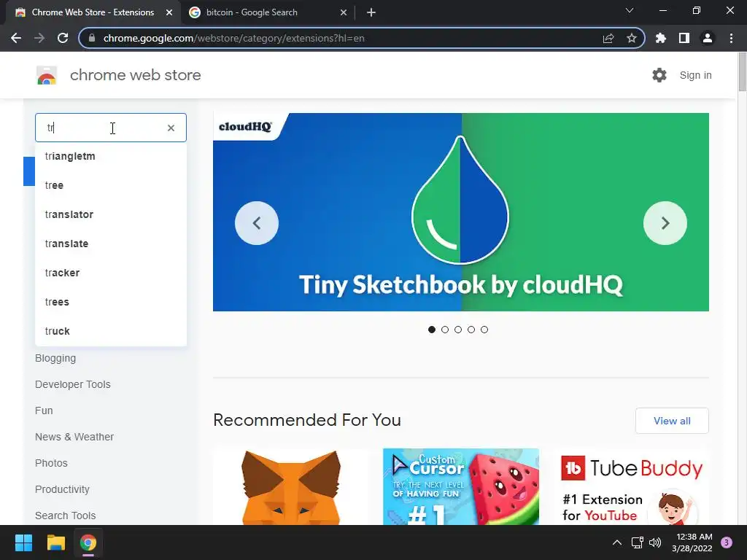Close the bitcoin Google Search tab
Viewport: 747px width, 560px height.
(x=344, y=12)
